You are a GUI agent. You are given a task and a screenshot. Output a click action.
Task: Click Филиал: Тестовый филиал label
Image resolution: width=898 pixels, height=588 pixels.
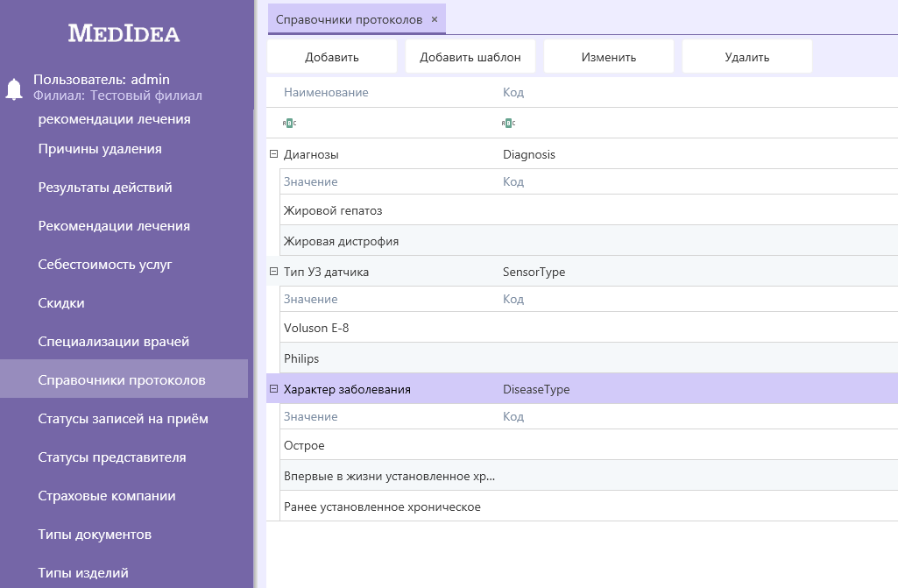(117, 96)
